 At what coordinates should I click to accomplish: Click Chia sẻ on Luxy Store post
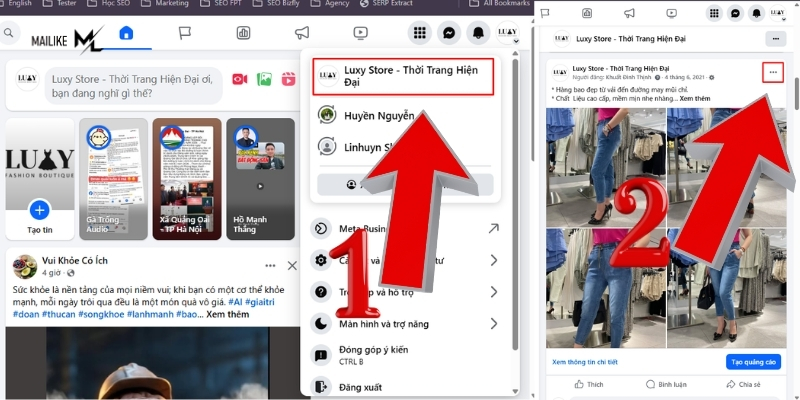(x=743, y=384)
